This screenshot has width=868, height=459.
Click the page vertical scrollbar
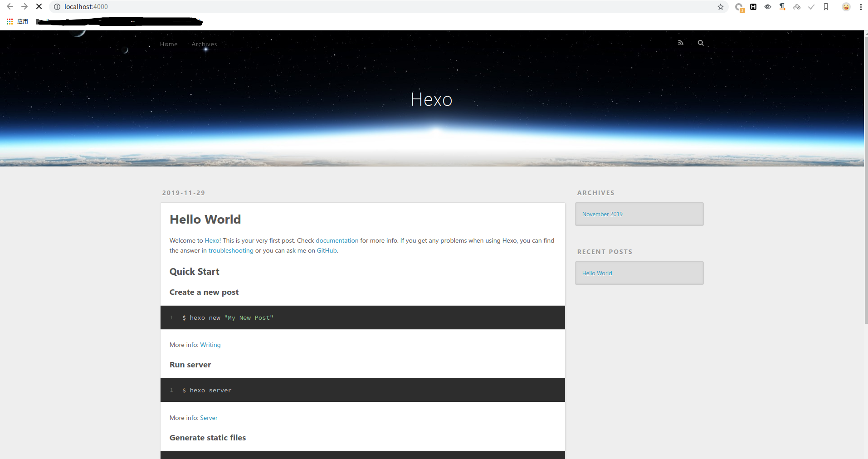(866, 181)
